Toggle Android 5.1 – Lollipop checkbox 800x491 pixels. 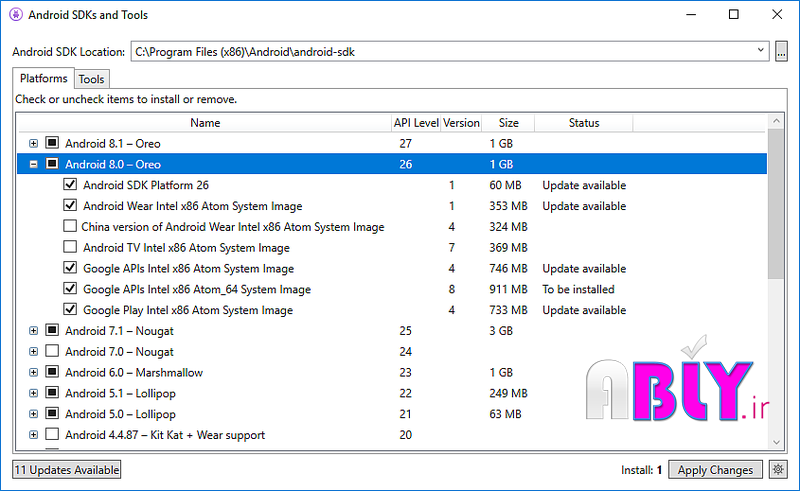click(x=52, y=392)
